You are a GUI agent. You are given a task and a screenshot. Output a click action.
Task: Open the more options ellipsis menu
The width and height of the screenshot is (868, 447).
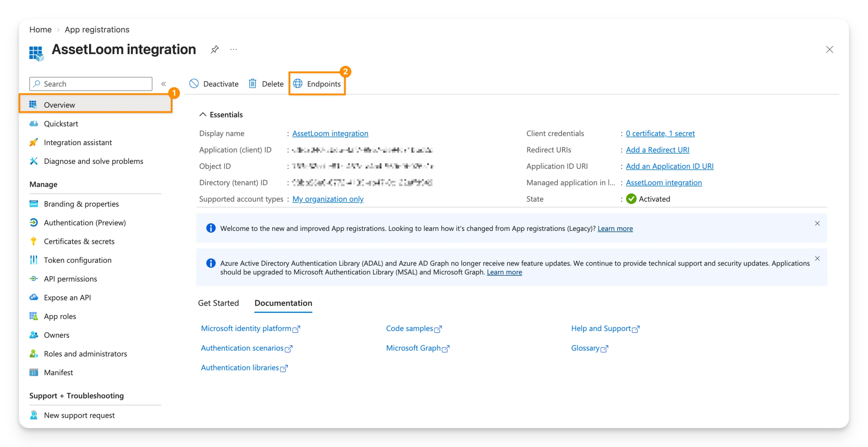233,49
